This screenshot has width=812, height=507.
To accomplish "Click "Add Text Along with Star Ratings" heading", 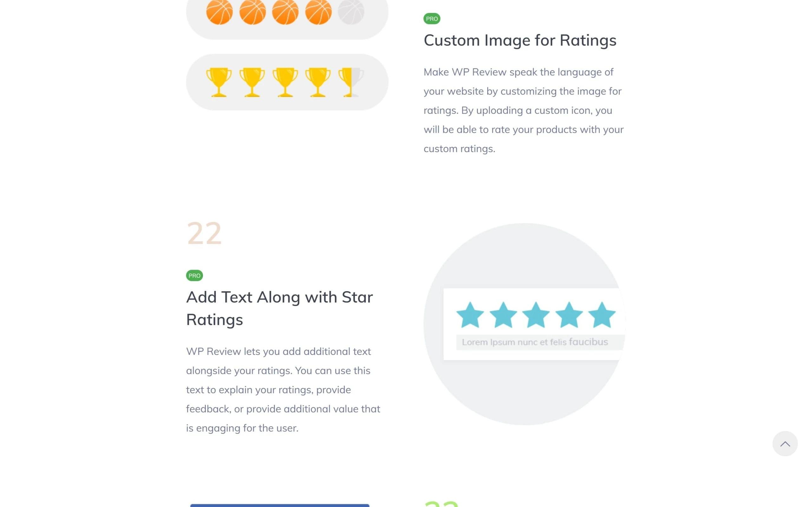I will tap(279, 308).
